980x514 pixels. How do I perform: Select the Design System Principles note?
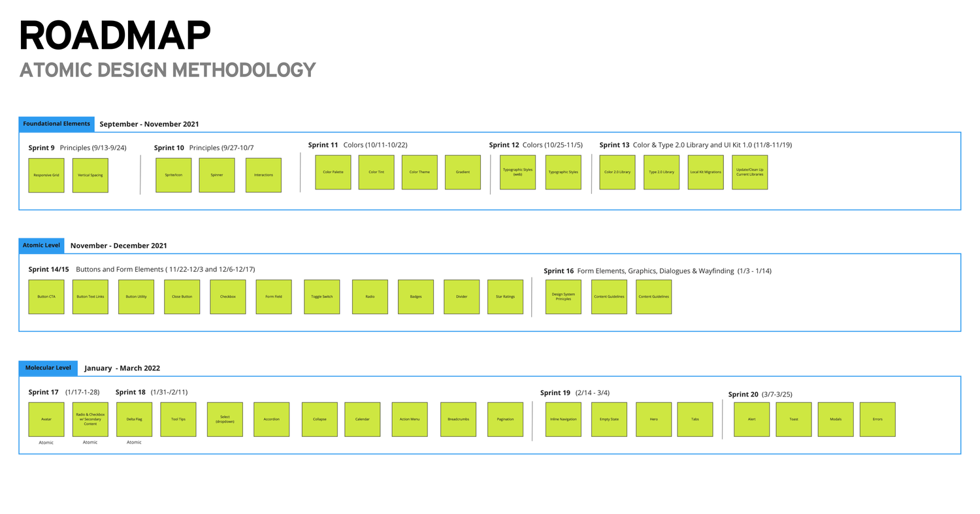[563, 297]
